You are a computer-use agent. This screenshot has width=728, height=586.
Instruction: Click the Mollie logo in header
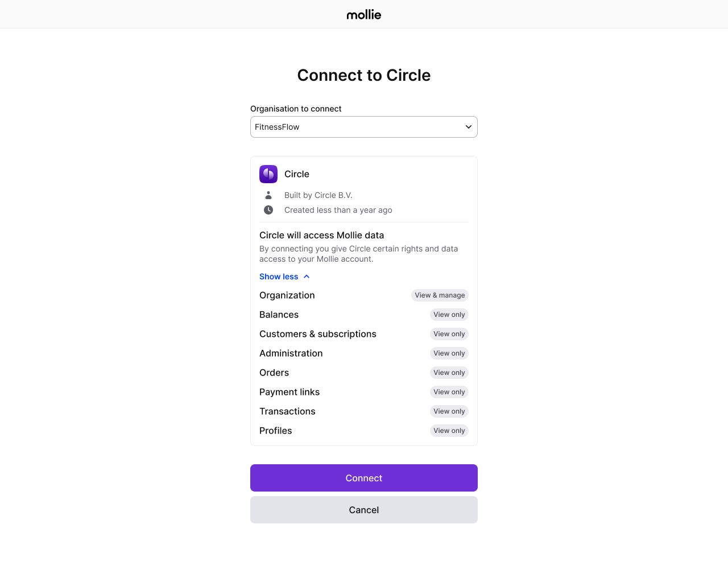pos(364,15)
